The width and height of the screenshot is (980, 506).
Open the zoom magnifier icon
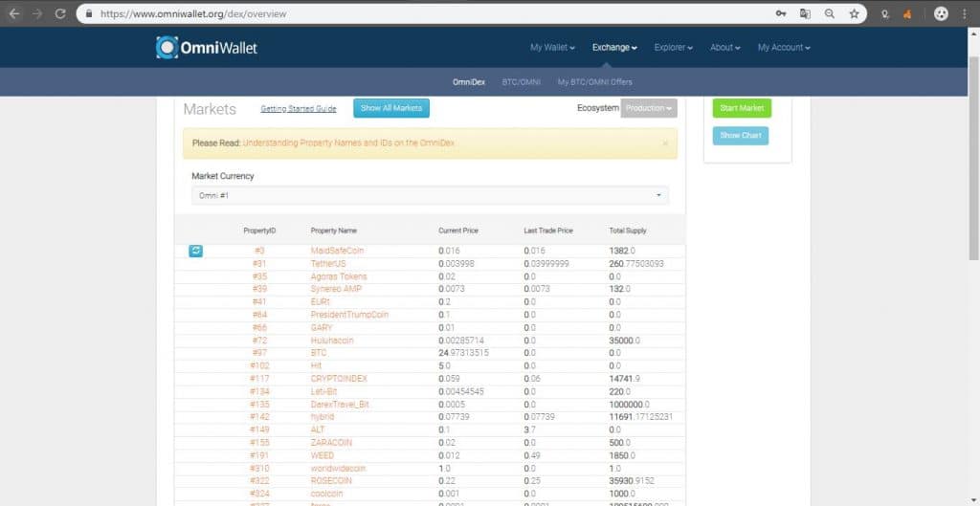point(830,13)
